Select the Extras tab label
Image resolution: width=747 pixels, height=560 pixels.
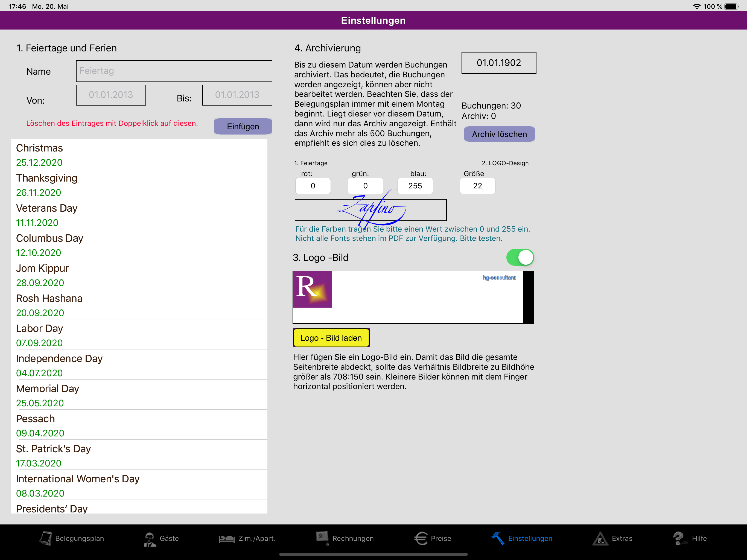[622, 538]
